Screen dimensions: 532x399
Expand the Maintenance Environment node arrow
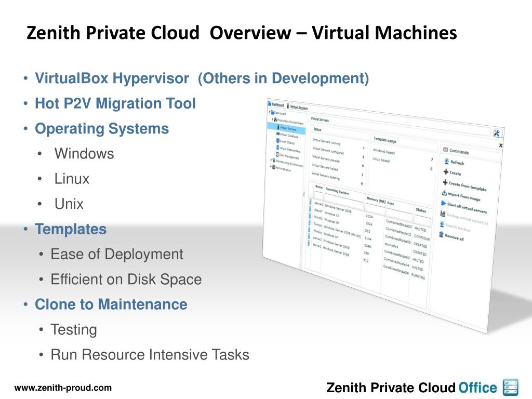(x=271, y=160)
